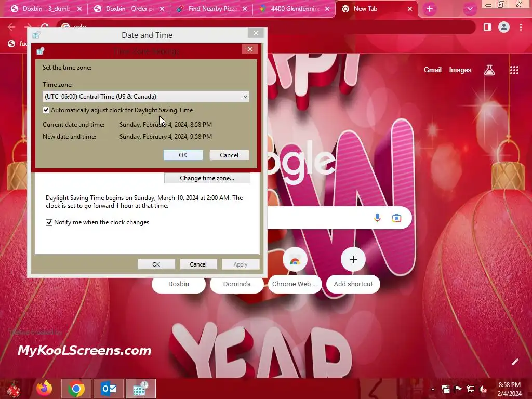The image size is (532, 399).
Task: Open Action Center flag tray icon
Action: point(458,389)
